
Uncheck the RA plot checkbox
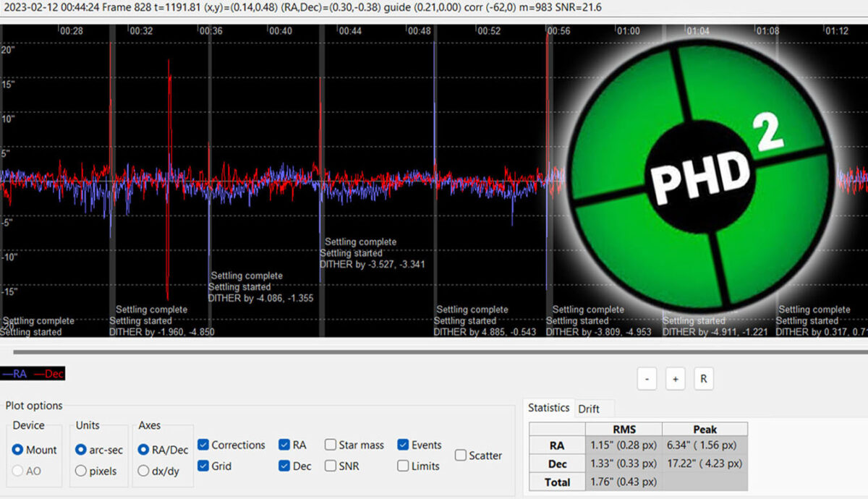click(284, 445)
